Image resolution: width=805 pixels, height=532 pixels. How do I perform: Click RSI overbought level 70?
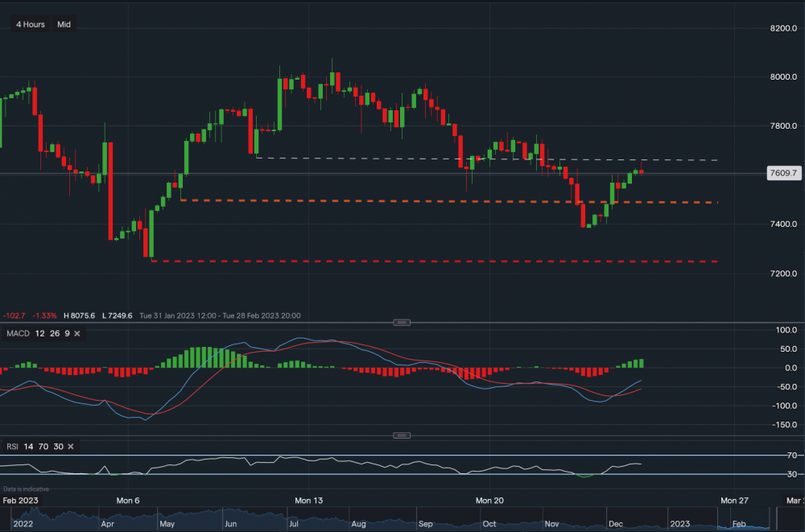pos(43,446)
